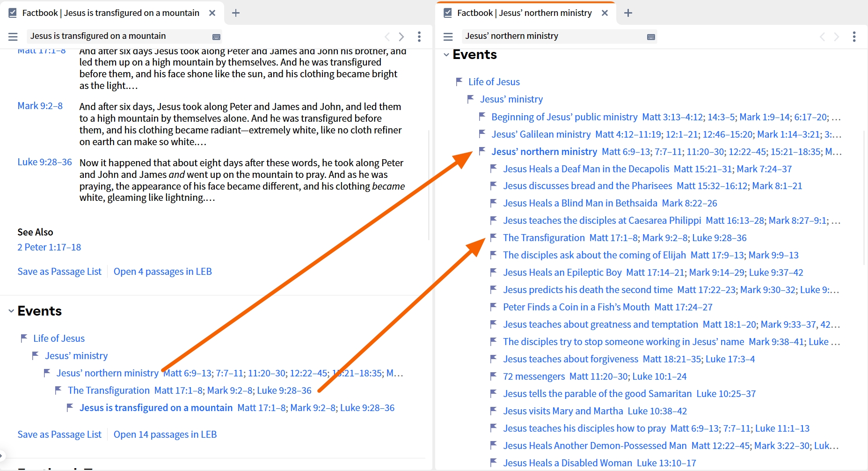Click flag icon beside Jesus Heals an Epileptic Boy

click(x=494, y=272)
